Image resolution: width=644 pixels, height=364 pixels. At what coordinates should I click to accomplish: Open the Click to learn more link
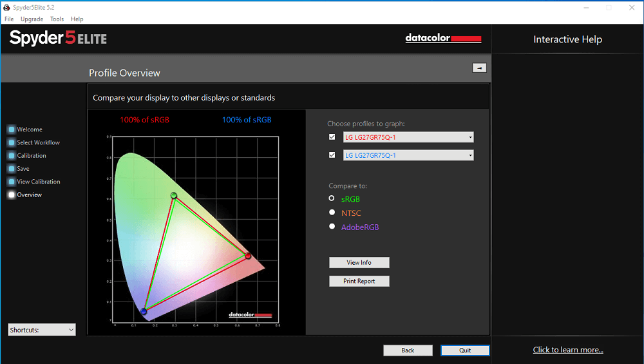pos(568,350)
